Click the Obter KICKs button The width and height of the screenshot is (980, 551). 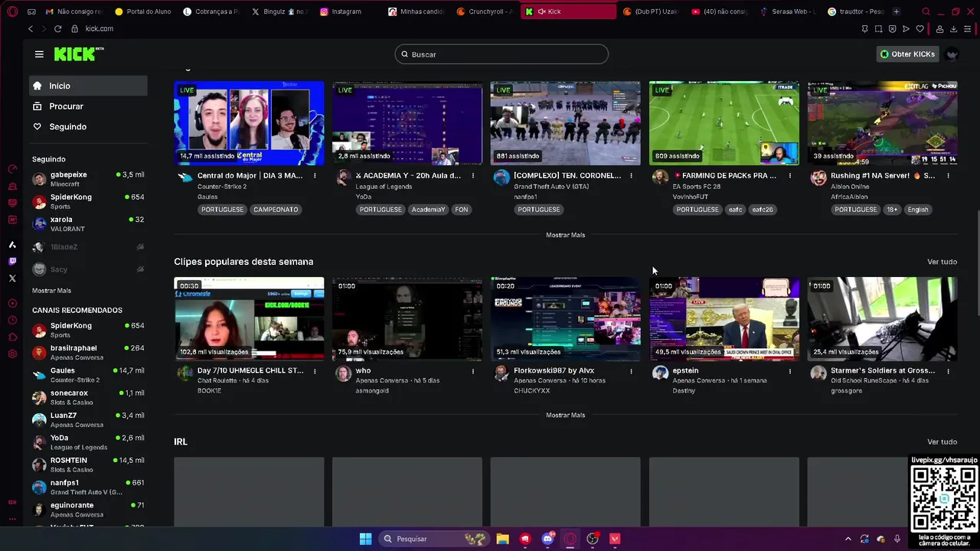907,54
